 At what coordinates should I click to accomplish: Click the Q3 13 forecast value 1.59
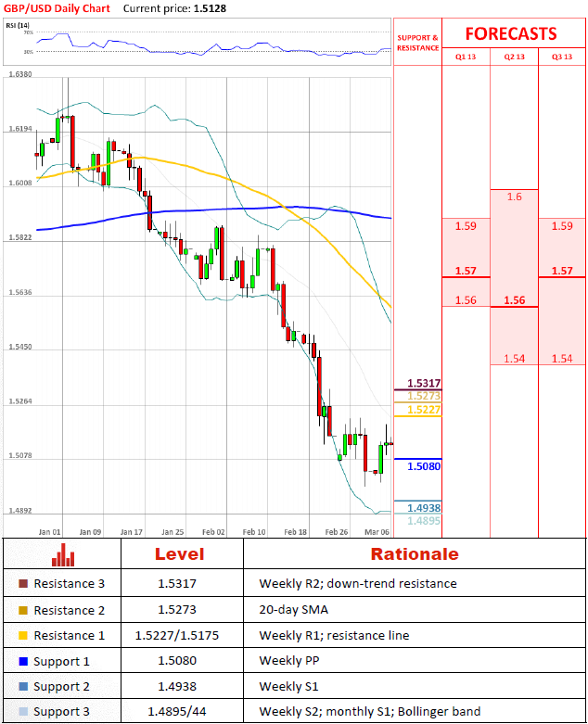click(562, 226)
